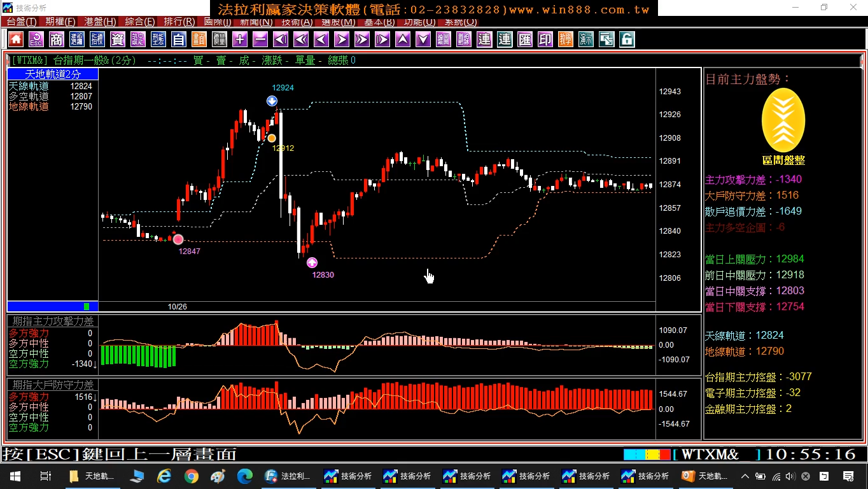The image size is (868, 489).
Task: Click the ESC return icon in toolbar
Action: point(36,39)
